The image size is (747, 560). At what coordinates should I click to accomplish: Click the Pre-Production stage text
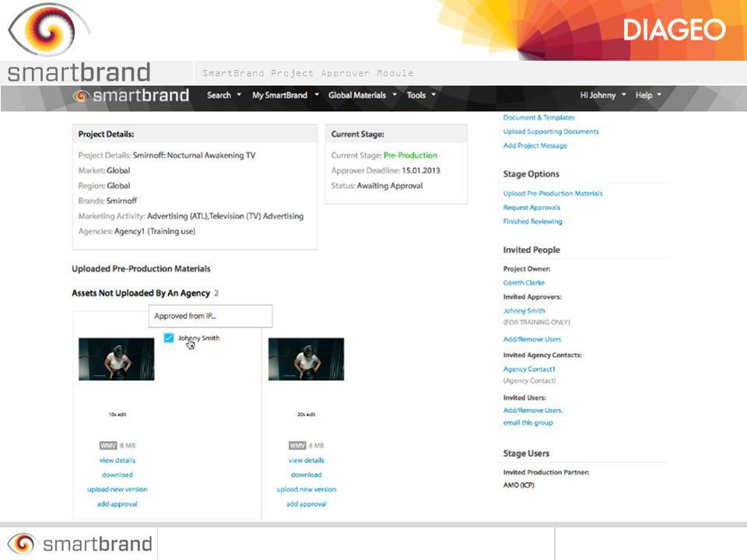(x=410, y=156)
